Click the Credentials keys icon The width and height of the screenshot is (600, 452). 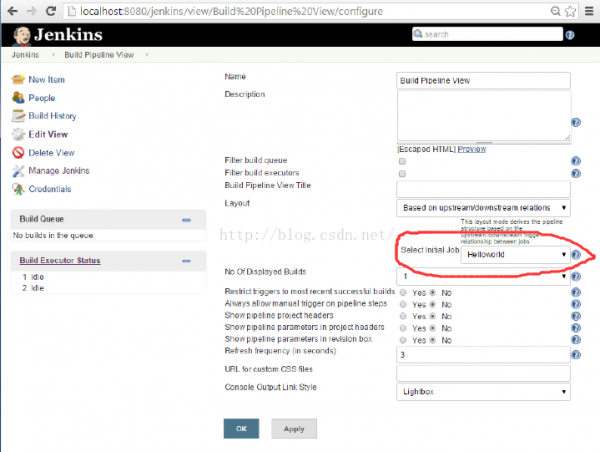tap(18, 189)
